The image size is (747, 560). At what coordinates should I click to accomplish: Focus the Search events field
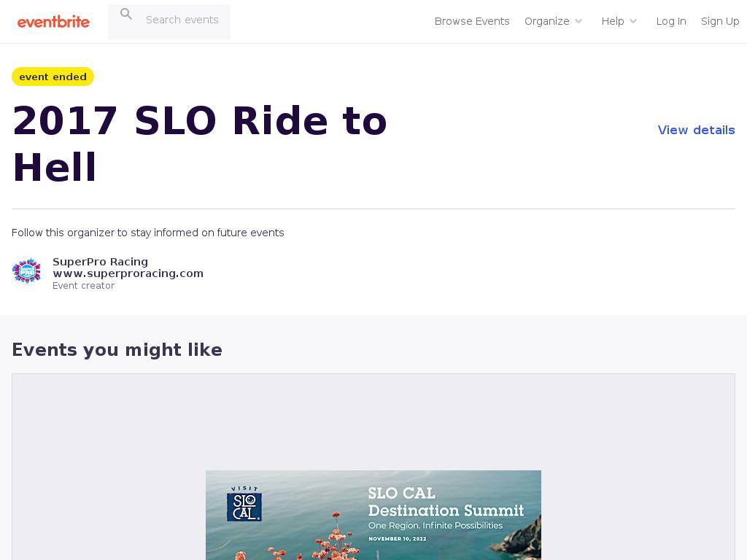click(x=182, y=20)
